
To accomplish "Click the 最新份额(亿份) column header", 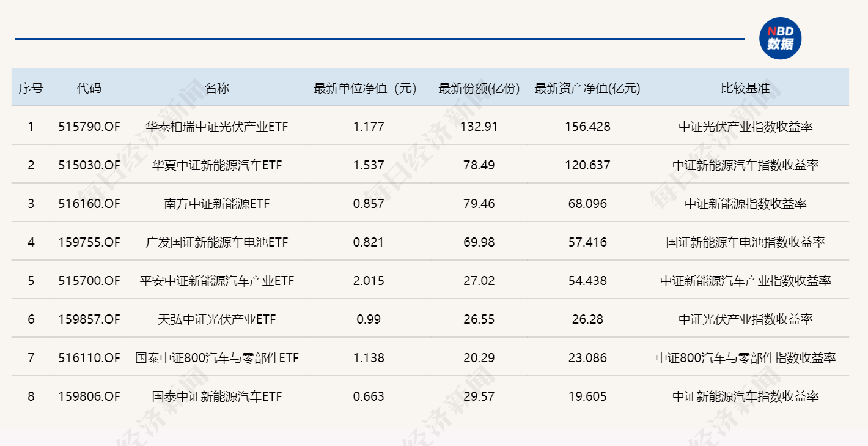I will pos(479,88).
